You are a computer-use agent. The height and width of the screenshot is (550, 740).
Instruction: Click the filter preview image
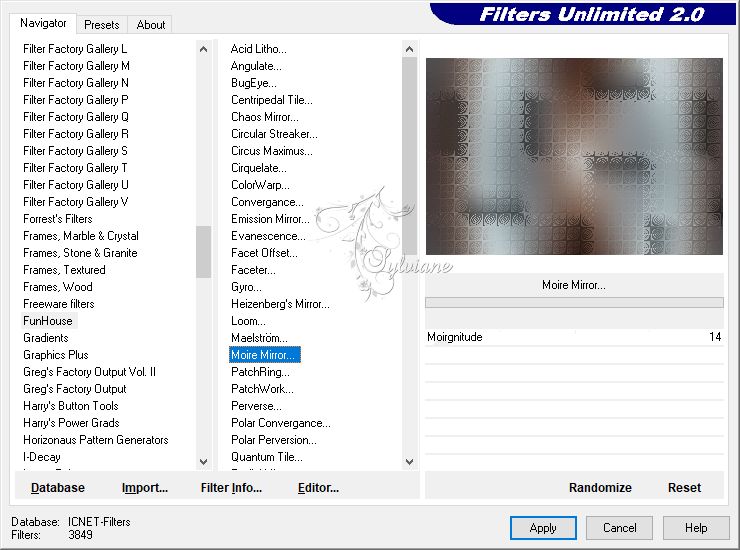point(574,156)
